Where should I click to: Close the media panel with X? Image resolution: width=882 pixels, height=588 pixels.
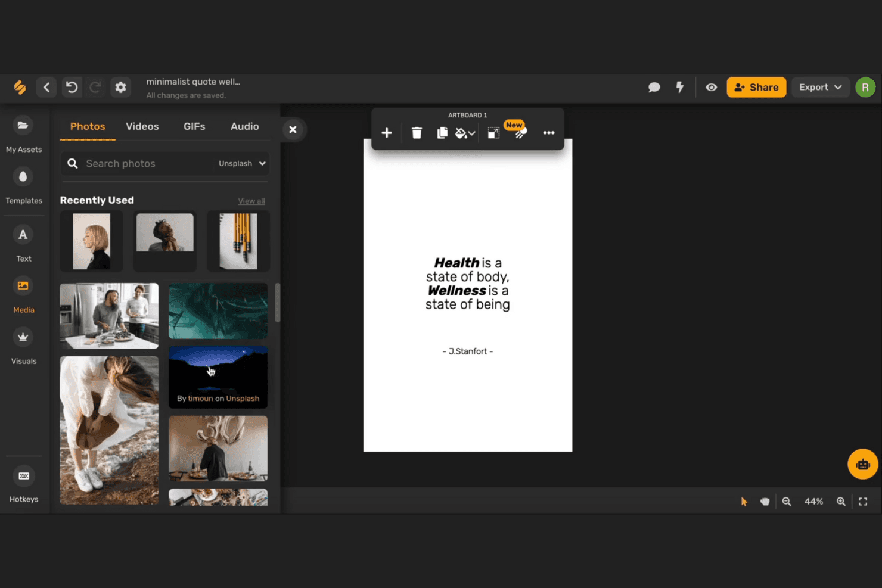(x=293, y=129)
